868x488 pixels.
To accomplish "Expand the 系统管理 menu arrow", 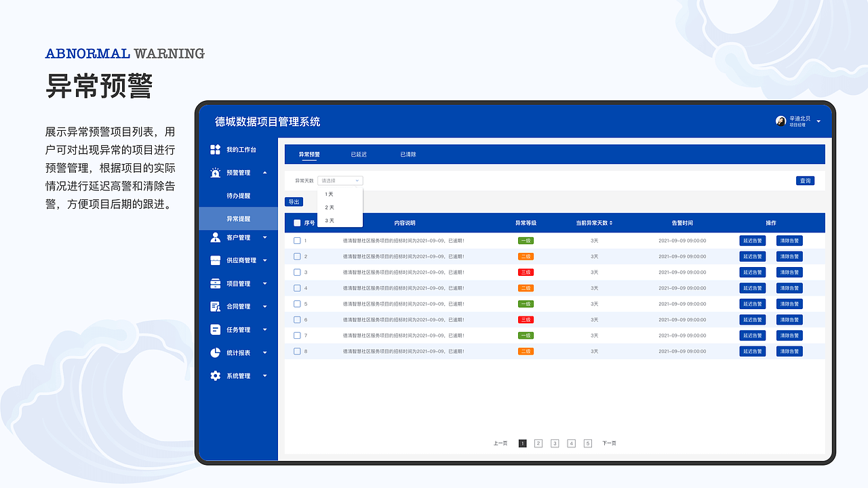I will click(x=265, y=375).
